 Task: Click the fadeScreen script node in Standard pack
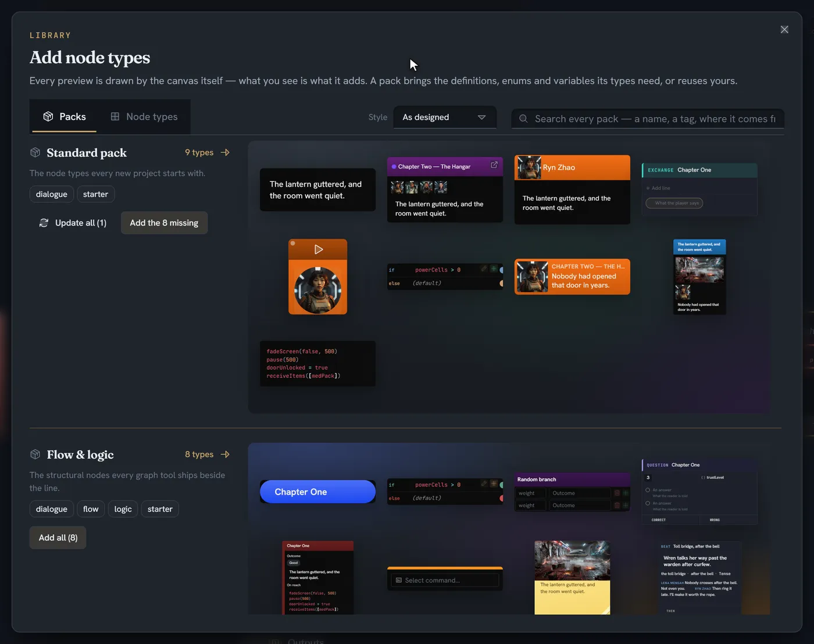[x=317, y=364]
